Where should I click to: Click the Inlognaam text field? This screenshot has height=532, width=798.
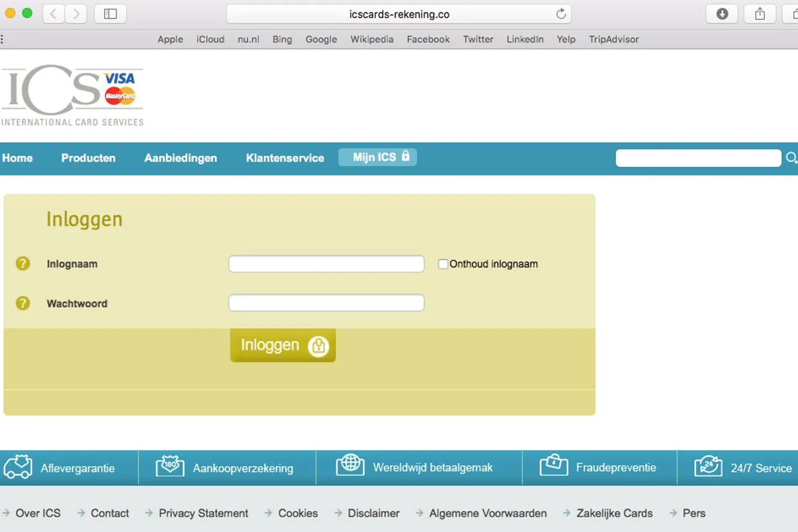pos(326,264)
